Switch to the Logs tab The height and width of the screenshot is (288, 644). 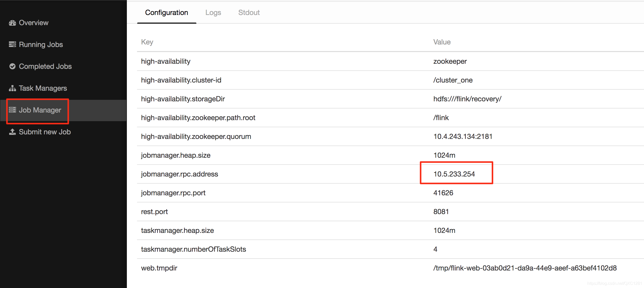(213, 13)
